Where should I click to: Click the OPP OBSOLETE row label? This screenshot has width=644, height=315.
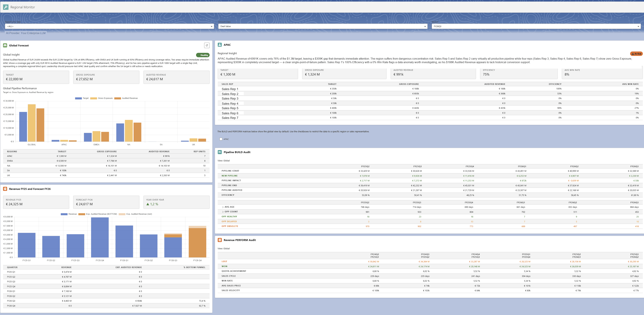[x=230, y=226]
